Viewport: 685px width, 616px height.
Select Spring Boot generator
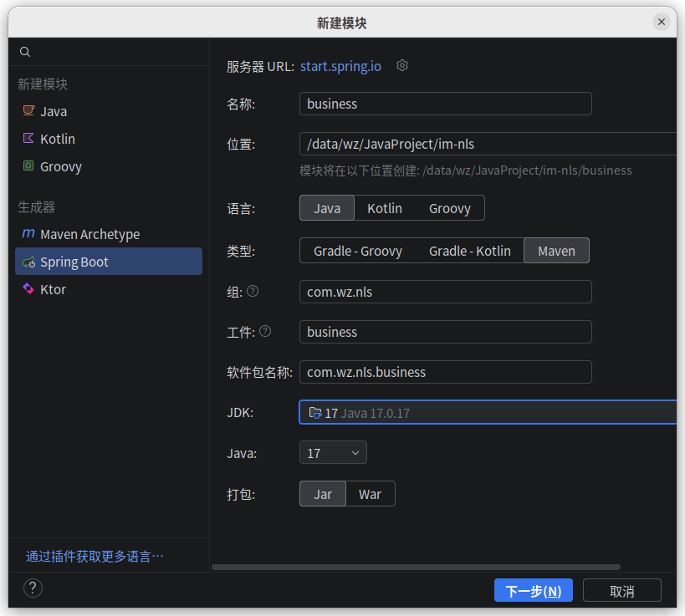pyautogui.click(x=109, y=262)
